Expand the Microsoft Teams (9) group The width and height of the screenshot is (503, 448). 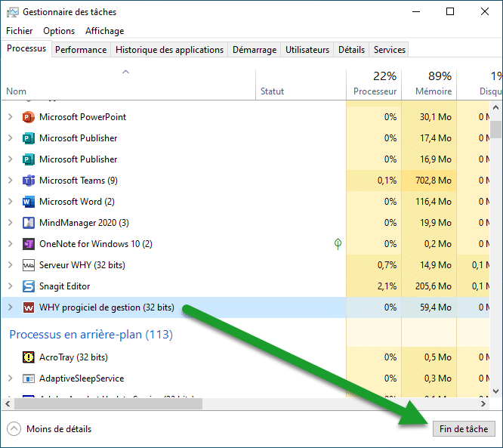11,181
